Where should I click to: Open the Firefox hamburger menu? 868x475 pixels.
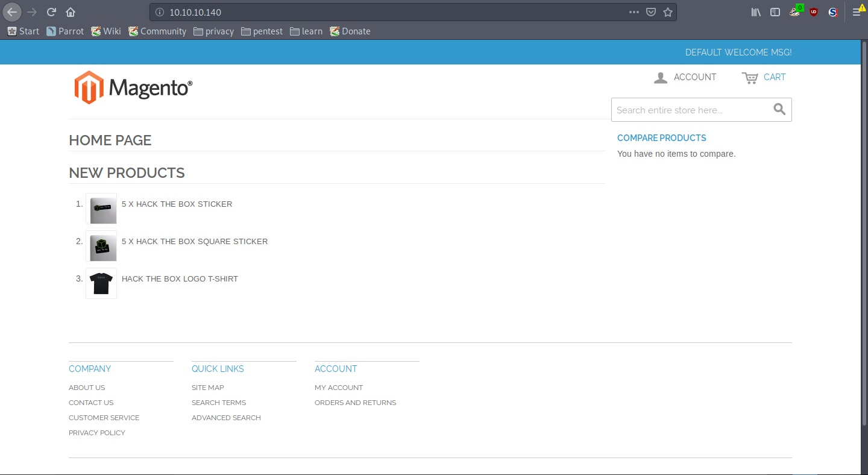(x=857, y=11)
